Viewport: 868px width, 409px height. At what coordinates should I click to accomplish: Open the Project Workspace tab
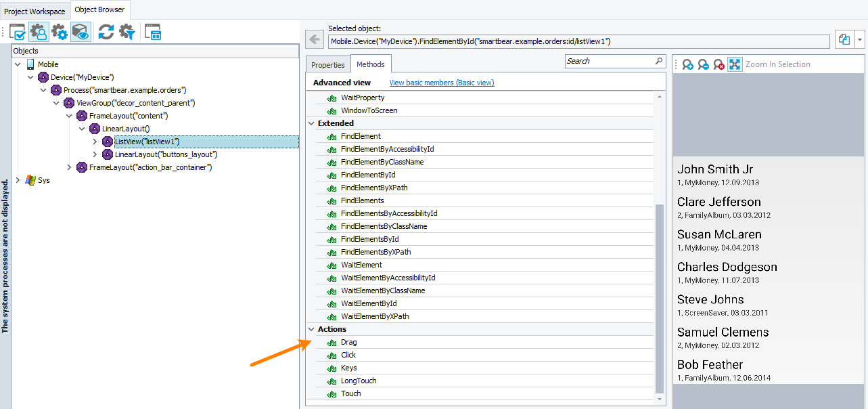[35, 11]
